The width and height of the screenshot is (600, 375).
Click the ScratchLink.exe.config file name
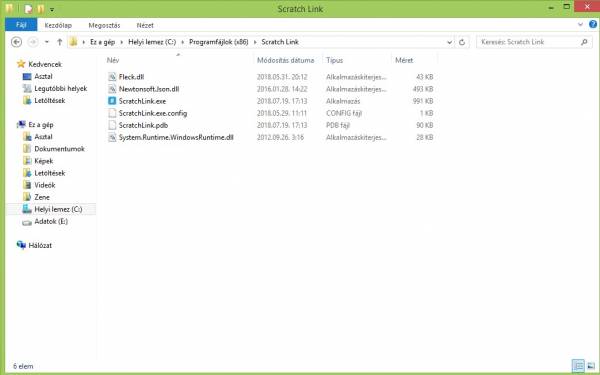[x=153, y=113]
